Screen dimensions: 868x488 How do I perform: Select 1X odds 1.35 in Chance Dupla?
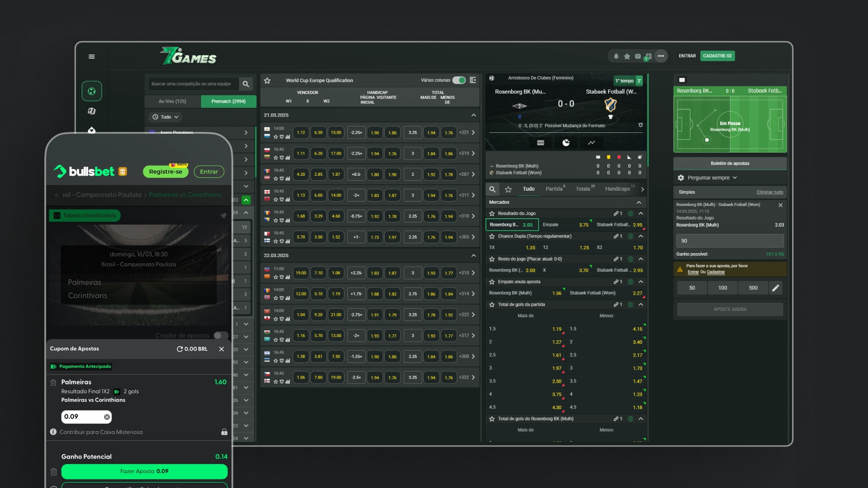[x=512, y=248]
